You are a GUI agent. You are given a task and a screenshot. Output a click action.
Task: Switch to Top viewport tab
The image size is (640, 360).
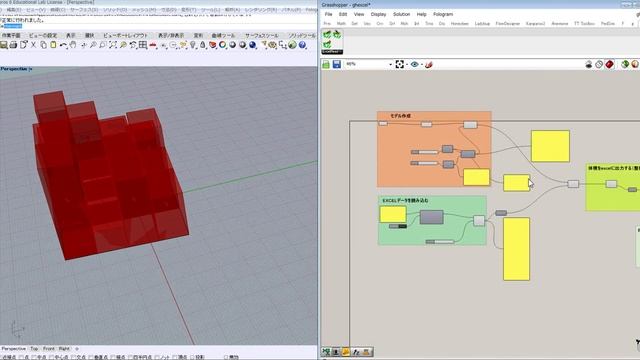coord(34,349)
